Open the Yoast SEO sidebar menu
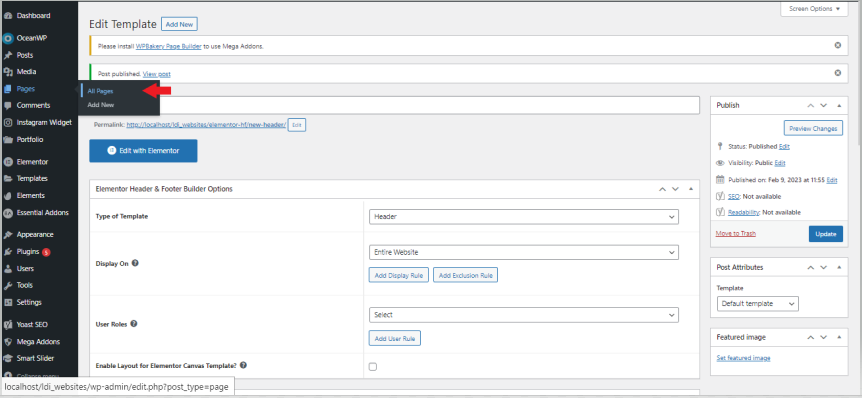 [32, 324]
